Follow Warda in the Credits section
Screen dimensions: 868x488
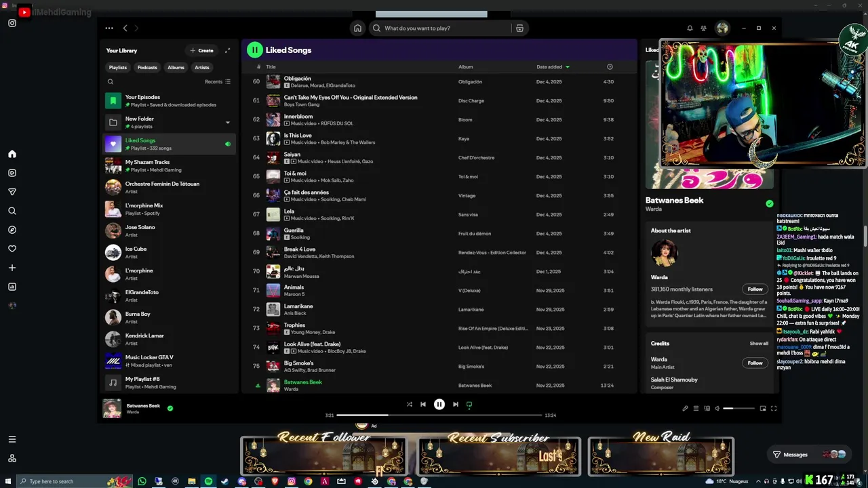click(x=755, y=363)
